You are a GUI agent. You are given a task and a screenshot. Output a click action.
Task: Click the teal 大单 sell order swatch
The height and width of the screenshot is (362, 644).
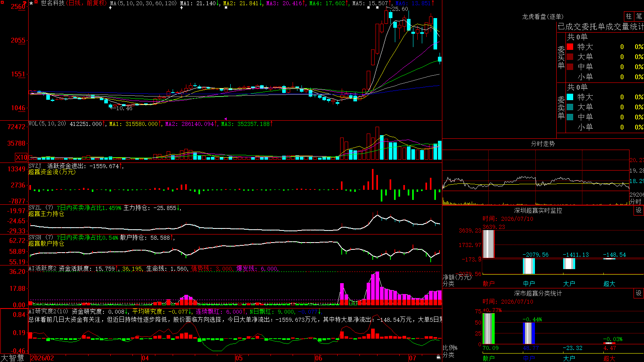point(570,107)
